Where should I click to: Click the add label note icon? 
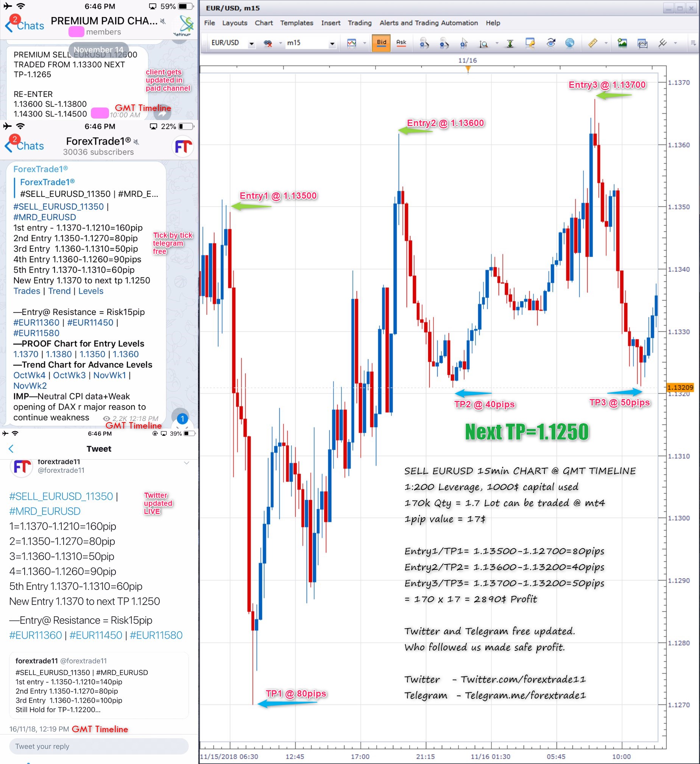tap(530, 43)
